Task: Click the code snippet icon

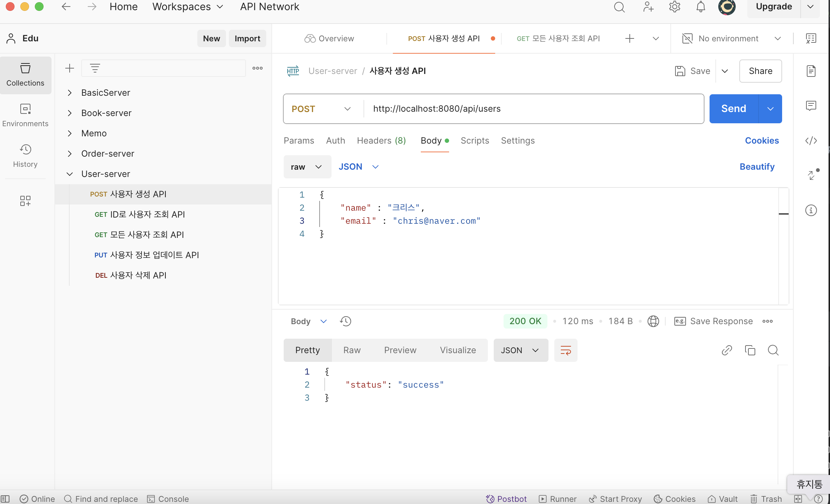Action: (x=811, y=141)
